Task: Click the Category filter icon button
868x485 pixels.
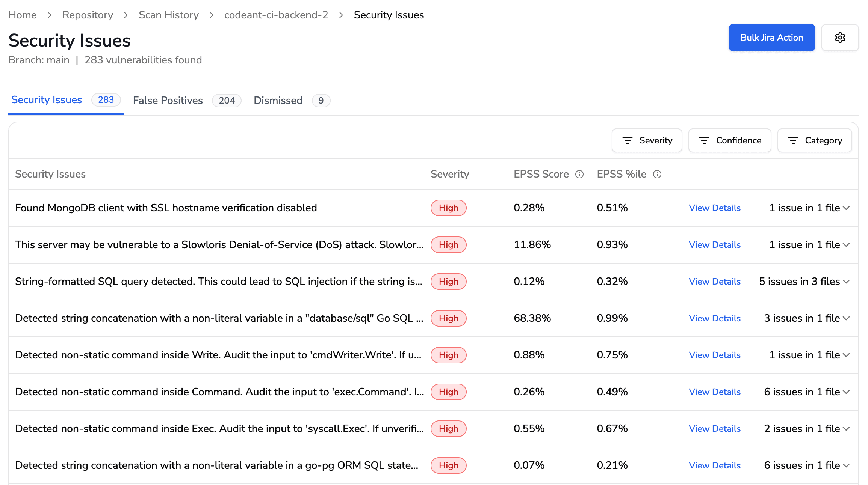Action: click(x=814, y=140)
